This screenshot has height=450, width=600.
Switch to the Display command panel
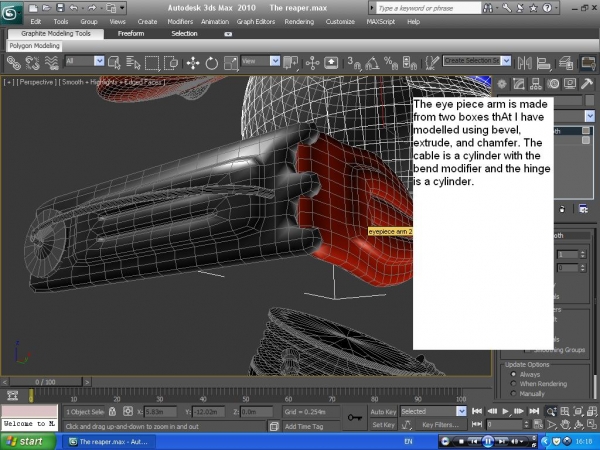coord(570,84)
